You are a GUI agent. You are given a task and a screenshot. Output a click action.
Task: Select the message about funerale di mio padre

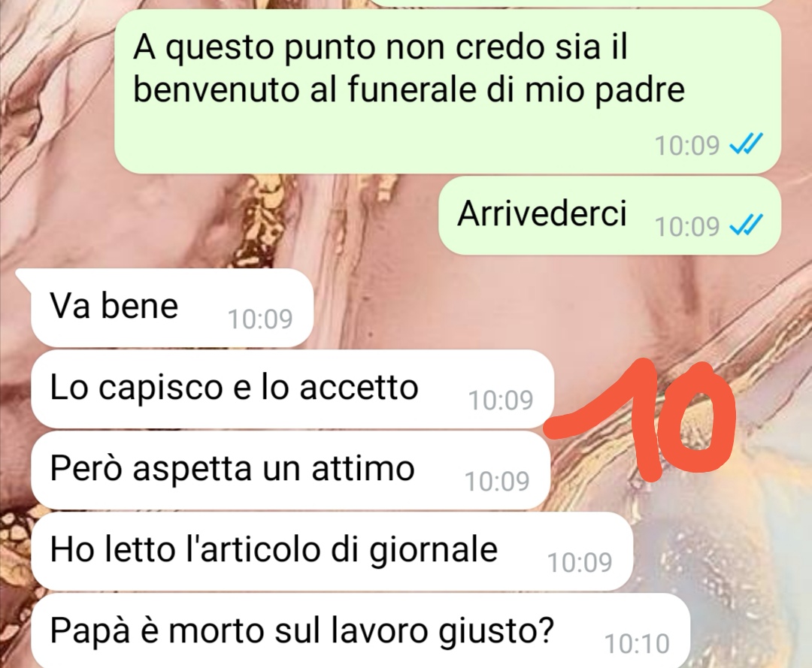coord(447,91)
